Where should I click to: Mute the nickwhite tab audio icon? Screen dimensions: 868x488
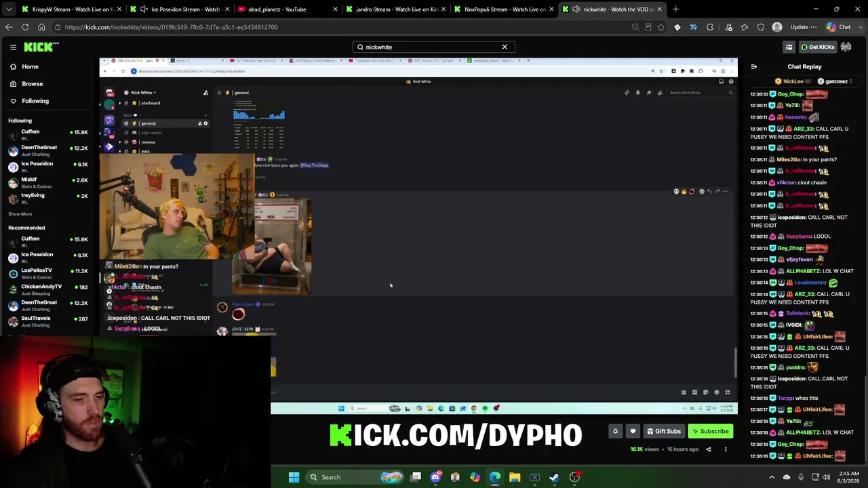pos(576,9)
